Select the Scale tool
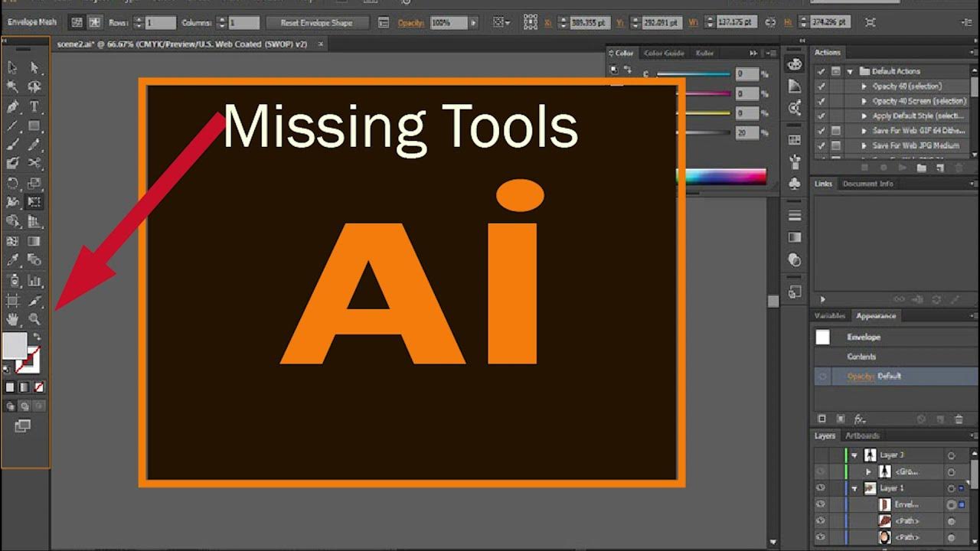Image resolution: width=980 pixels, height=551 pixels. (34, 183)
